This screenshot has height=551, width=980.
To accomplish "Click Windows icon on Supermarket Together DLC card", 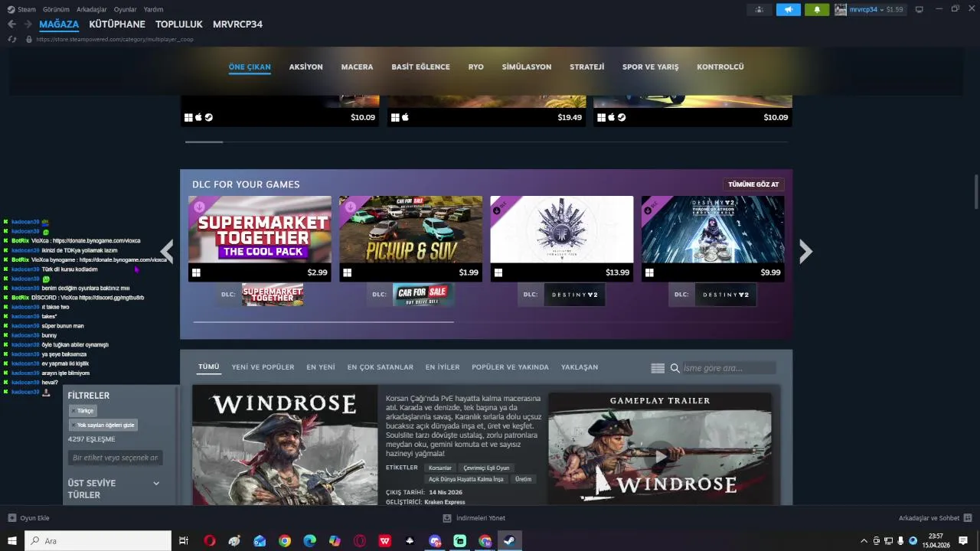I will (196, 272).
